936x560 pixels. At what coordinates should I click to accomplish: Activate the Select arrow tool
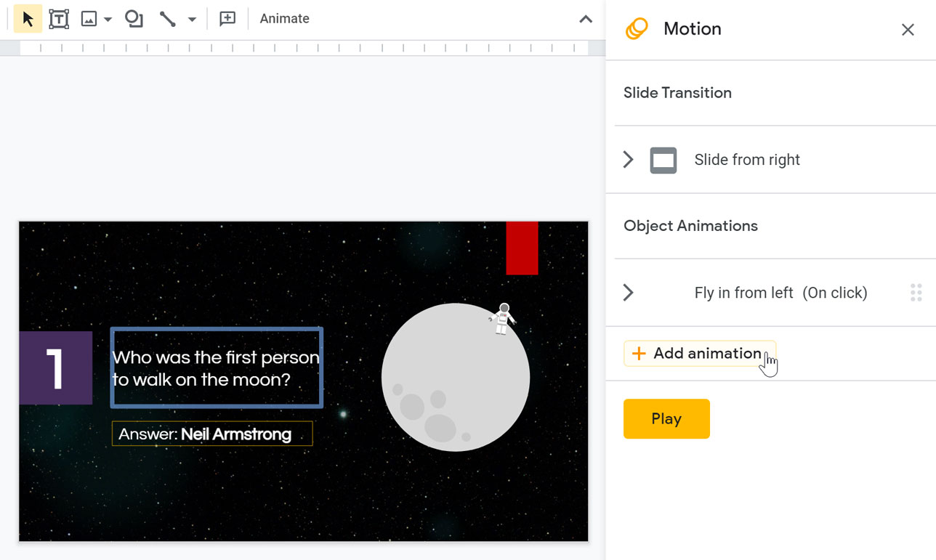coord(27,18)
